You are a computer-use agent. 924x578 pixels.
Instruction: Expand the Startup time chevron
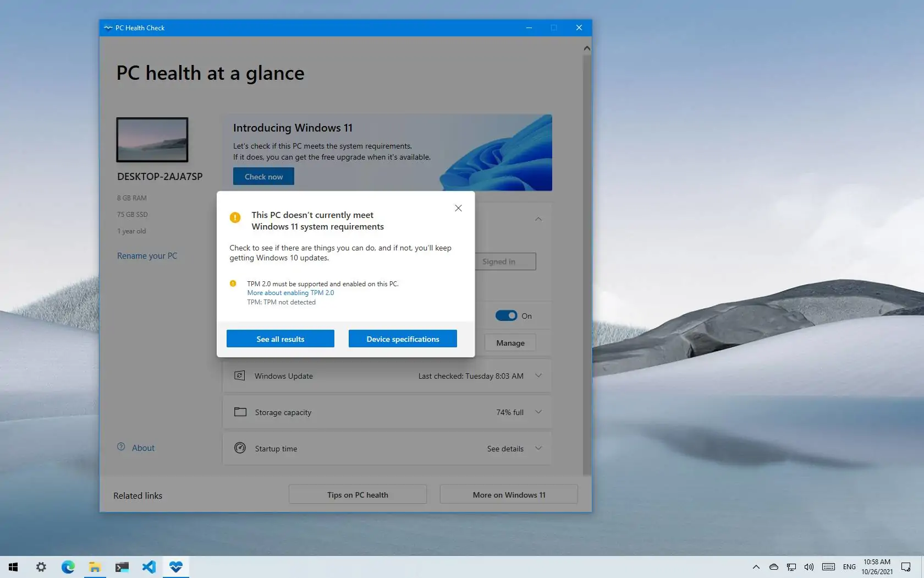[x=538, y=448]
